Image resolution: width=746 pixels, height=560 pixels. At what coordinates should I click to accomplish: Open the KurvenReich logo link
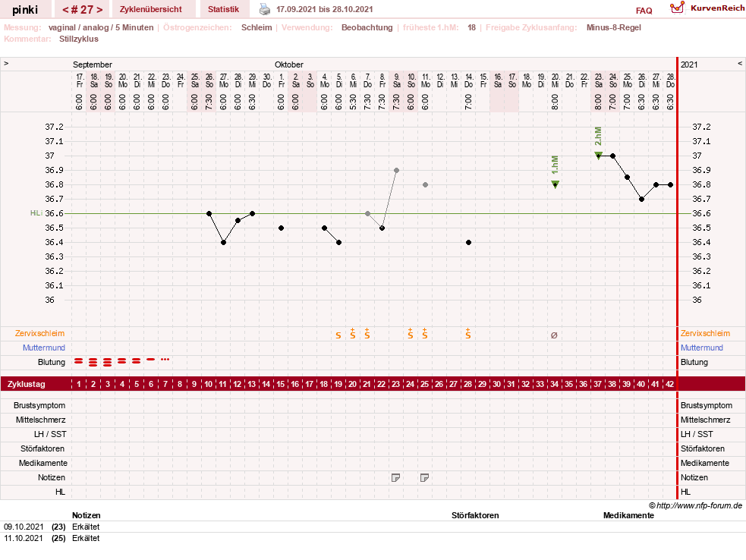(707, 8)
